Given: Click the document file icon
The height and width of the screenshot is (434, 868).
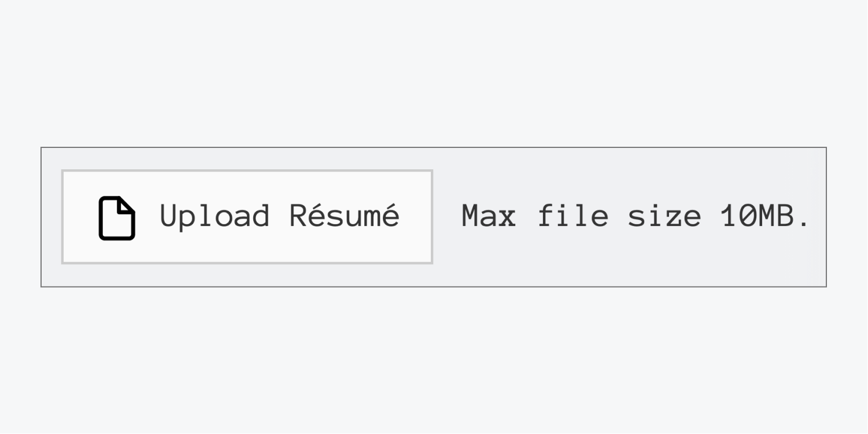Looking at the screenshot, I should click(x=117, y=218).
